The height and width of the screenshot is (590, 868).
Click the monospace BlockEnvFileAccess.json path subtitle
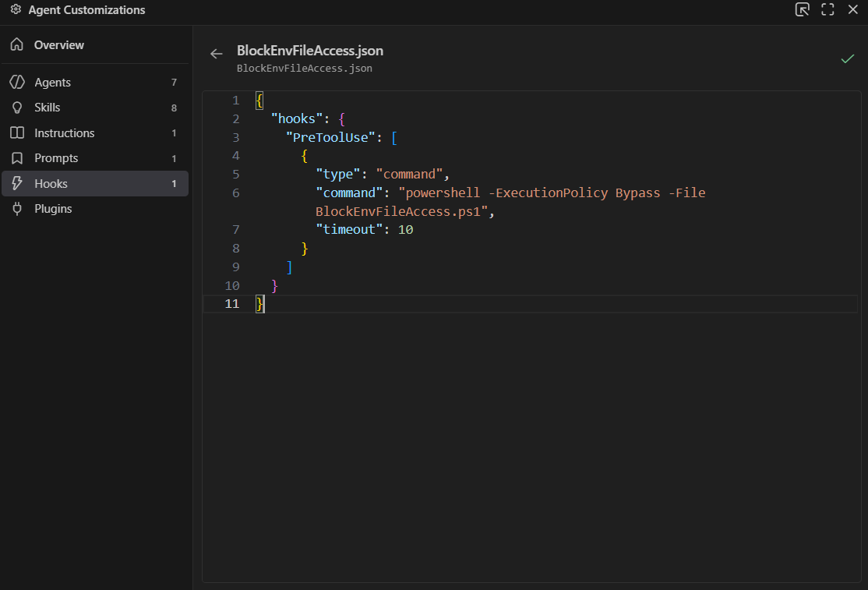click(305, 68)
